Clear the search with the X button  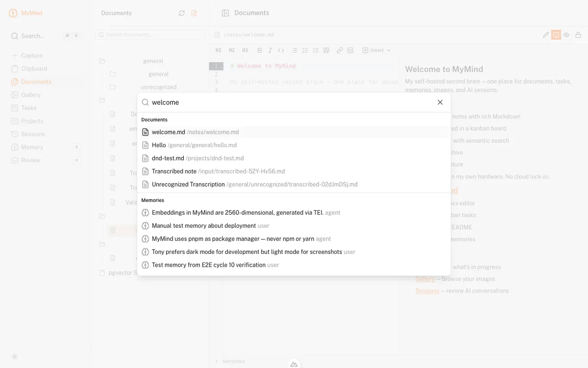[x=440, y=103]
